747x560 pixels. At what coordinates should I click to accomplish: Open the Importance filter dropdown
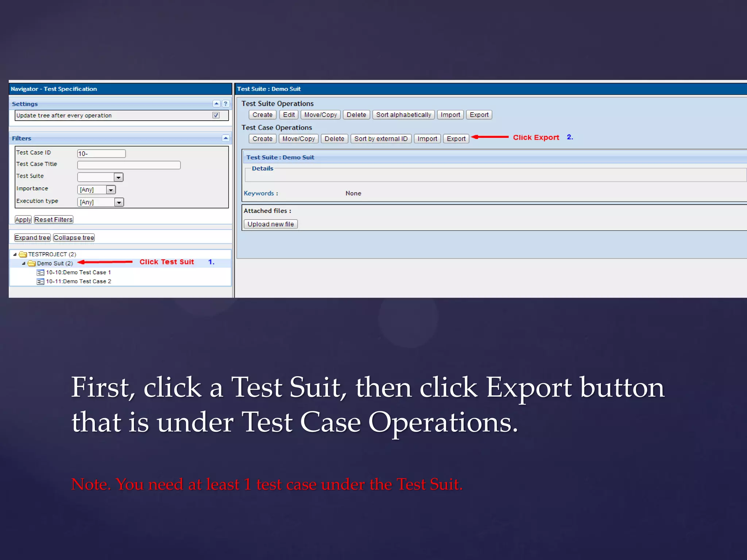pos(111,190)
